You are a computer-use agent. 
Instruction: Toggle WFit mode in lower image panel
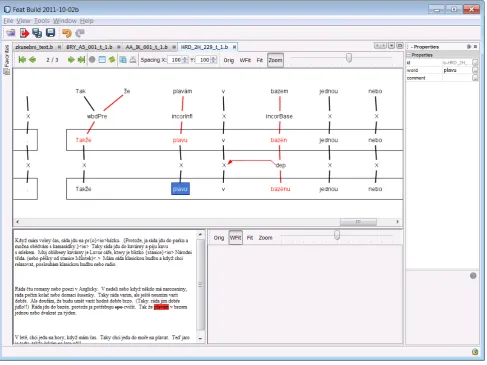(x=235, y=238)
